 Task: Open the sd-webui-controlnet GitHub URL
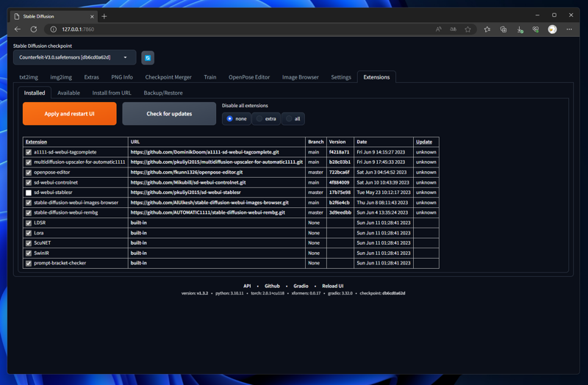pos(188,182)
